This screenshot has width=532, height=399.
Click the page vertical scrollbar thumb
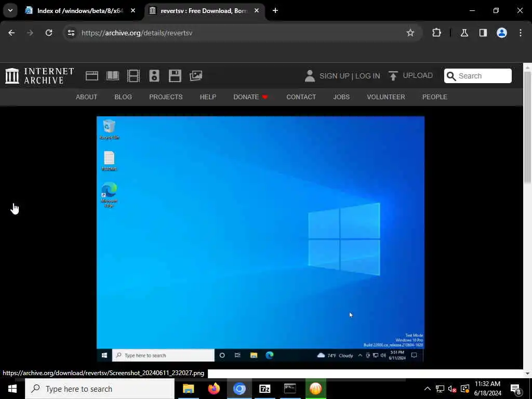click(x=527, y=127)
